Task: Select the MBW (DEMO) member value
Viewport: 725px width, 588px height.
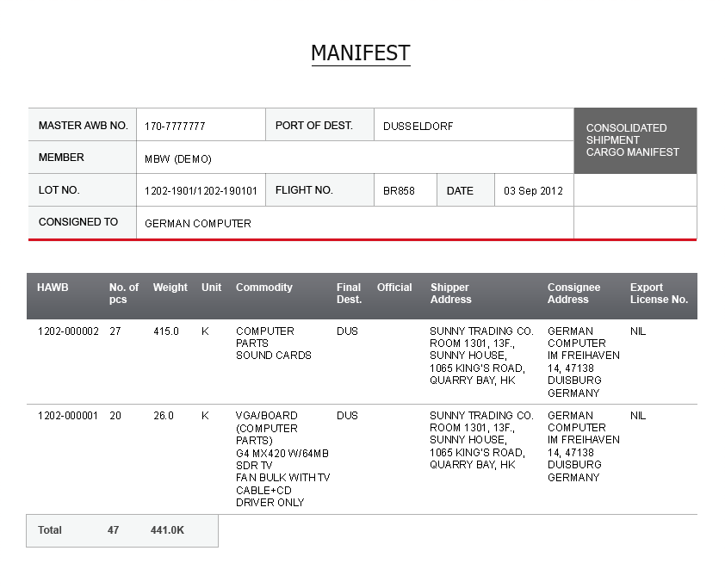Action: [x=178, y=159]
